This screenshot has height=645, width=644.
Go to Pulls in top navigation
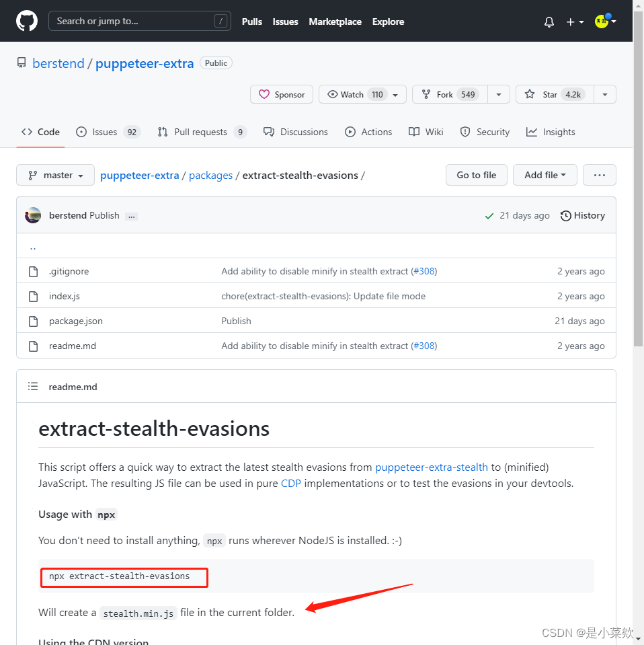tap(251, 22)
